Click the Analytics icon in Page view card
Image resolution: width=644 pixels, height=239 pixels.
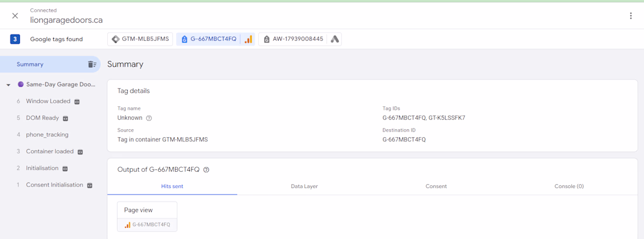point(128,224)
